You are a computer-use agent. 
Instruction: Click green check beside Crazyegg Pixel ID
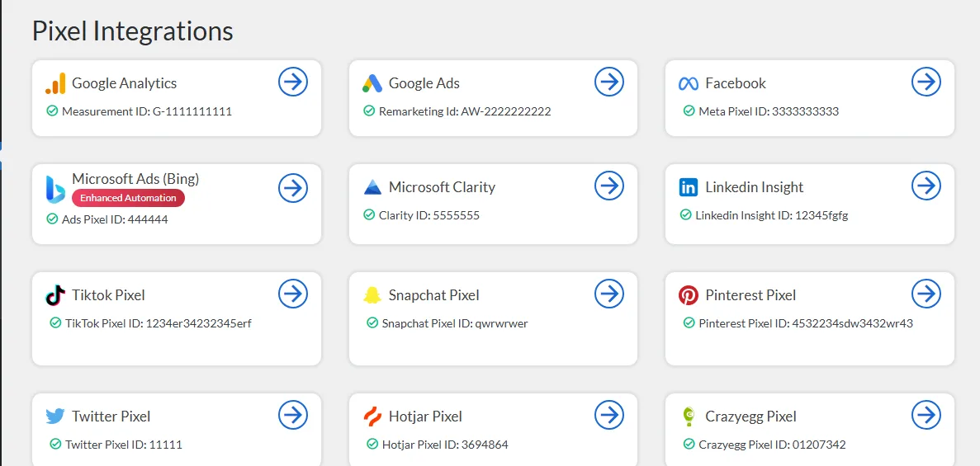[x=689, y=444]
